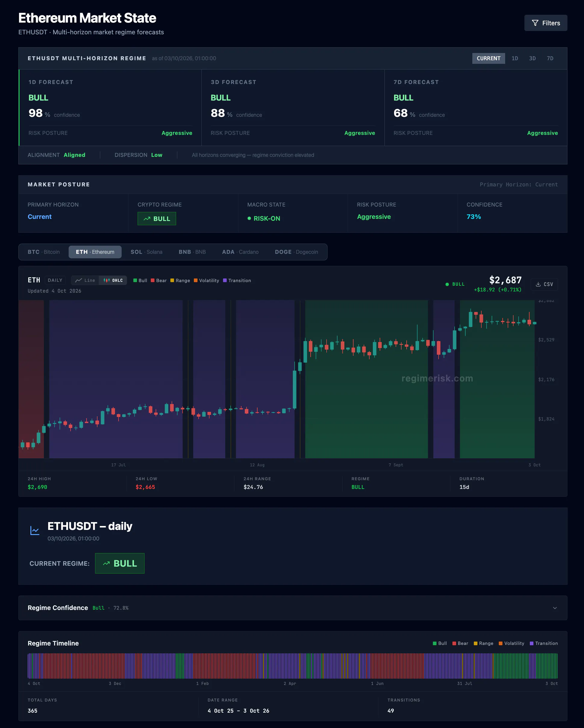Image resolution: width=584 pixels, height=728 pixels.
Task: Click the TRANSITIONS count 49
Action: [390, 711]
